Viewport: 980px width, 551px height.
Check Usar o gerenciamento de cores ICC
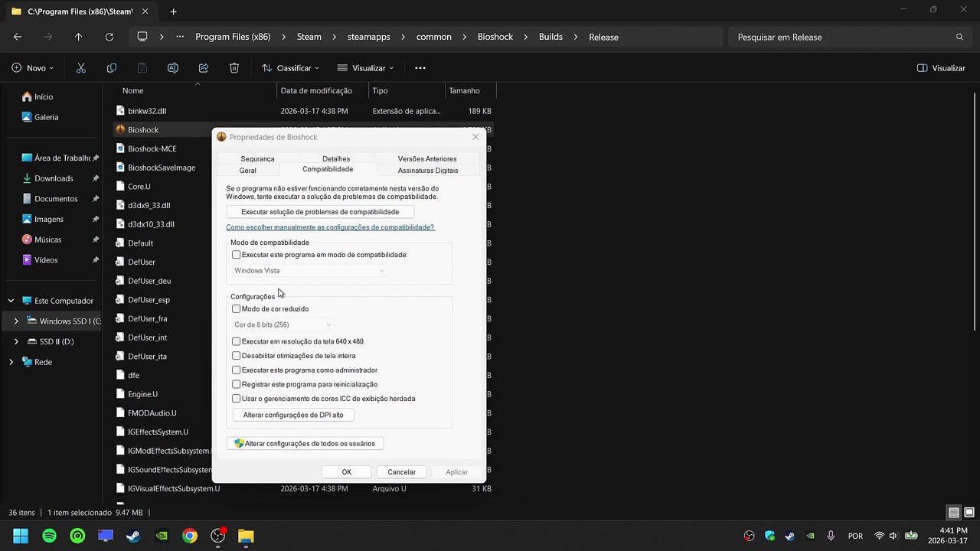(x=236, y=399)
